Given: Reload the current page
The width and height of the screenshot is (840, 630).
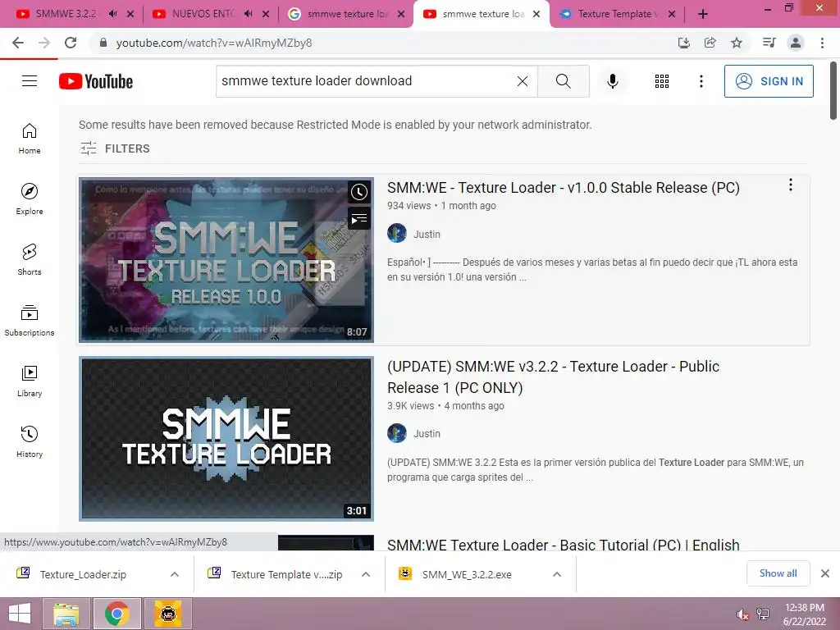Looking at the screenshot, I should click(x=71, y=43).
